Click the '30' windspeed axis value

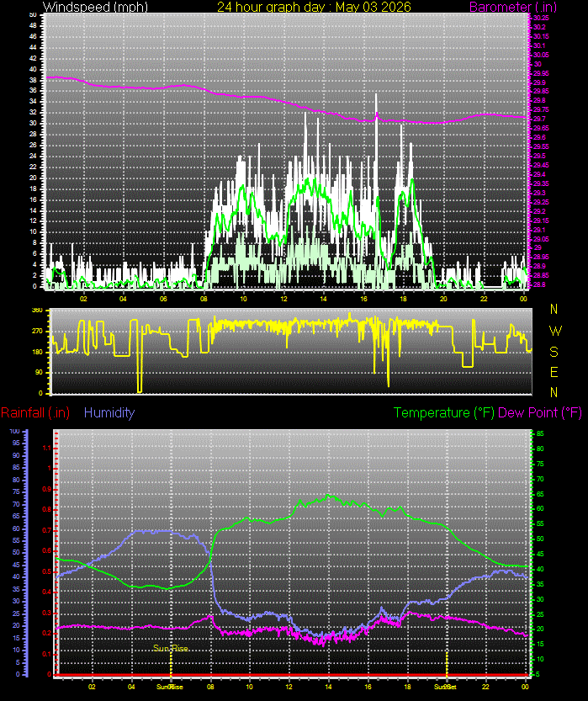[33, 124]
